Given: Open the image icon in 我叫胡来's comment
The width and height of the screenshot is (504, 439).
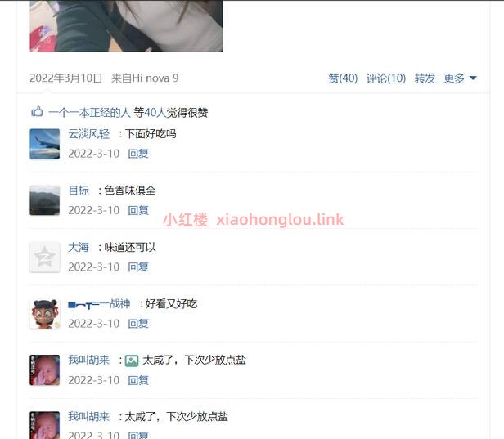Looking at the screenshot, I should pos(132,361).
